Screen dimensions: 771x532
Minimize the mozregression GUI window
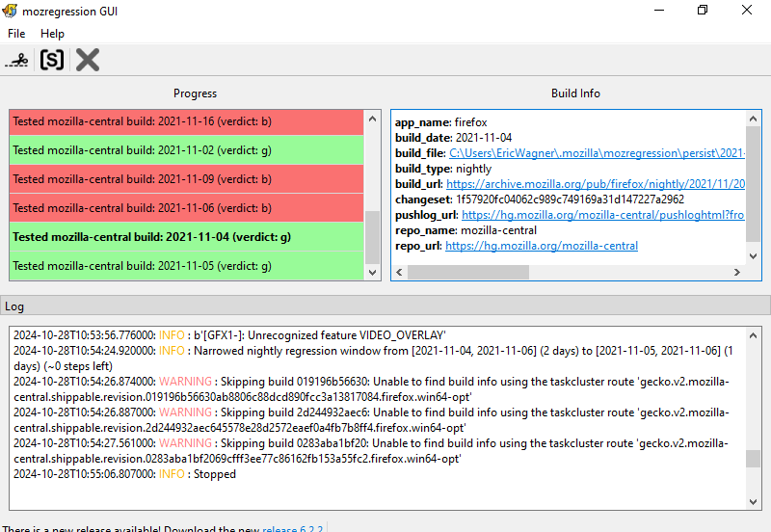coord(659,10)
